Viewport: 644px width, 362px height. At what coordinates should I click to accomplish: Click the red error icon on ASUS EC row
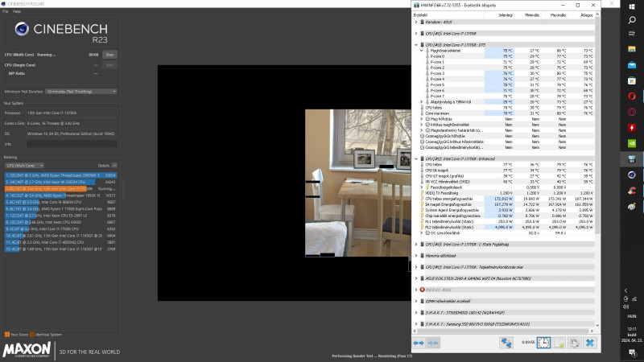click(x=422, y=290)
